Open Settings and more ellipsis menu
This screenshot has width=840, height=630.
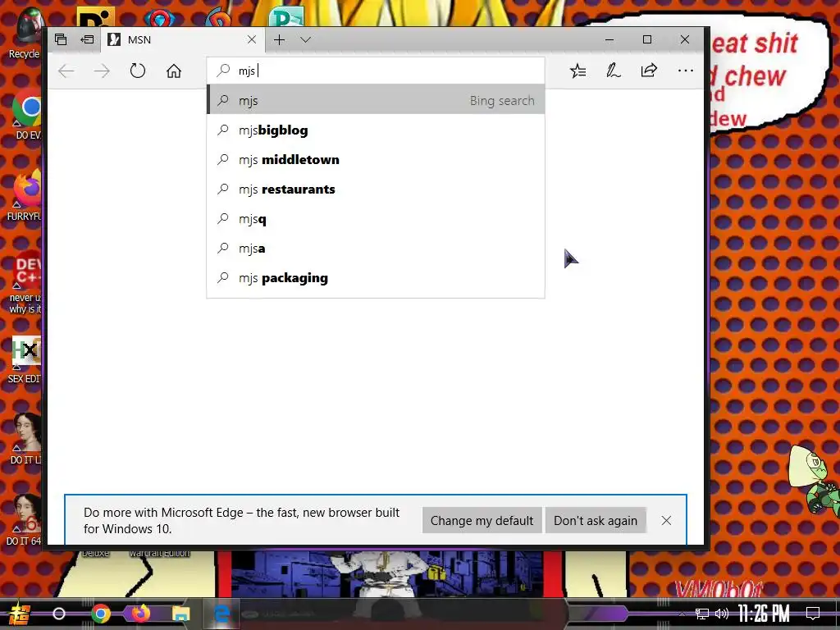[685, 71]
